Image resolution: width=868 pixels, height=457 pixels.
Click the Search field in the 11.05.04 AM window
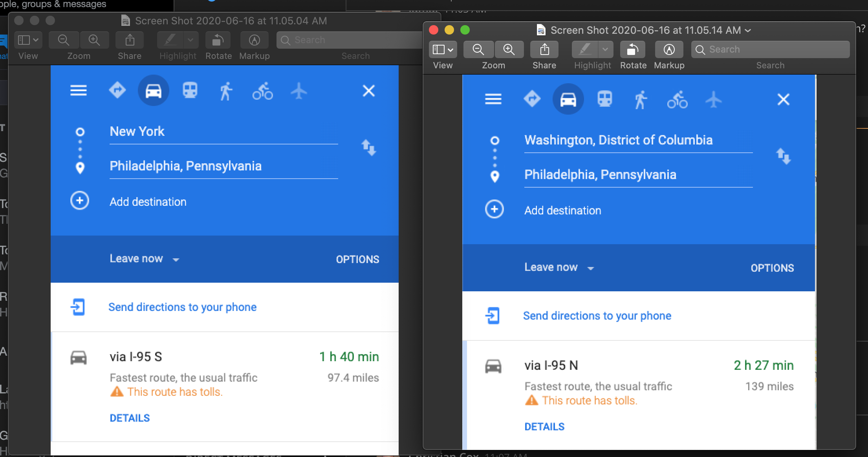pos(350,40)
